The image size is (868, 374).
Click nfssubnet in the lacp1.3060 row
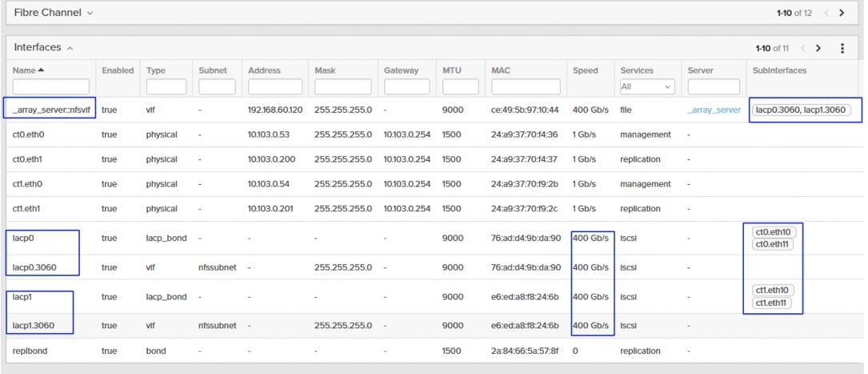click(x=218, y=325)
